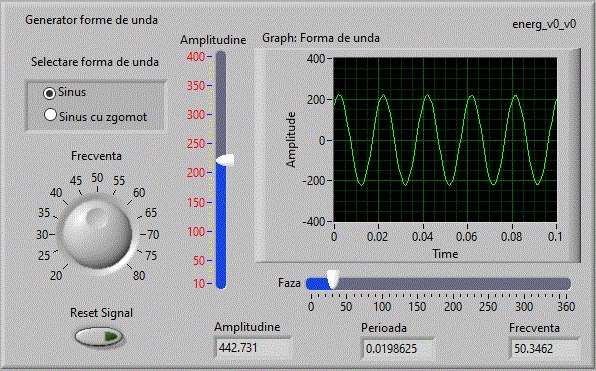Click the Perioada value field
This screenshot has height=371, width=596.
point(398,348)
